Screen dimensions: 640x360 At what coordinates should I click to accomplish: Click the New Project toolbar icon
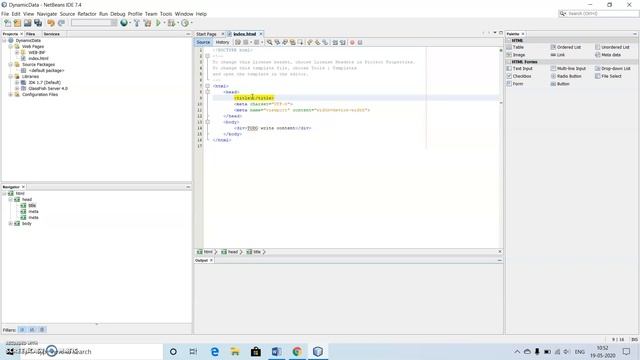coord(17,23)
